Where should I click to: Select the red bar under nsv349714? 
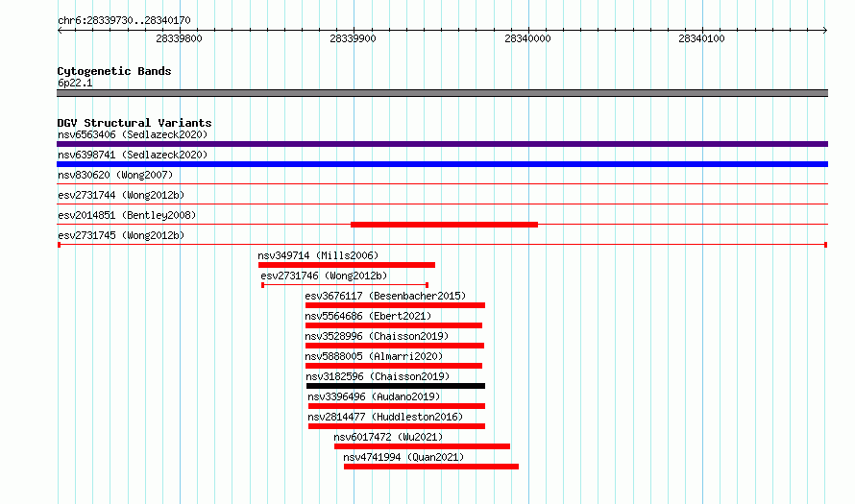(347, 265)
